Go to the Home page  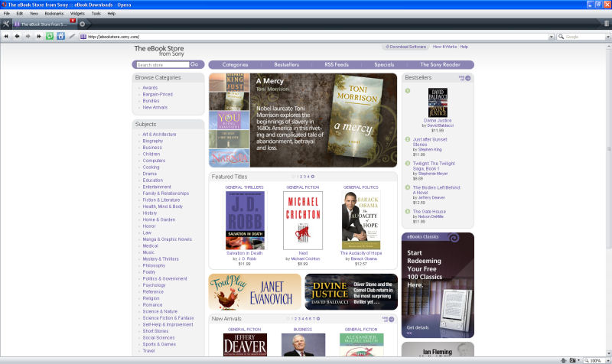[61, 36]
